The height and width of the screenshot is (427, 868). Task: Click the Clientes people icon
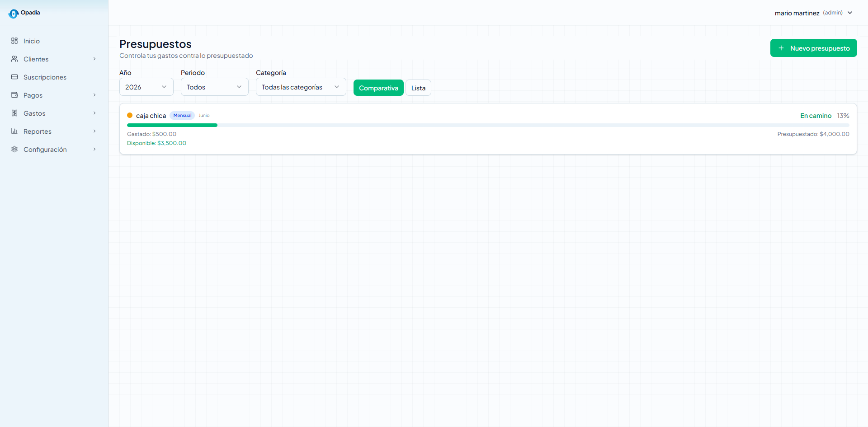coord(14,59)
